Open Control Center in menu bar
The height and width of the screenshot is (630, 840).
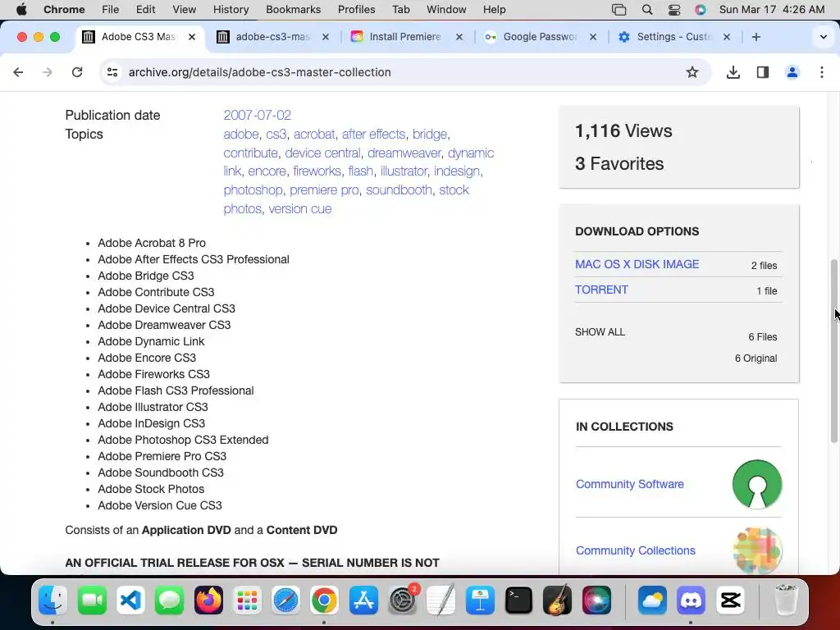674,10
